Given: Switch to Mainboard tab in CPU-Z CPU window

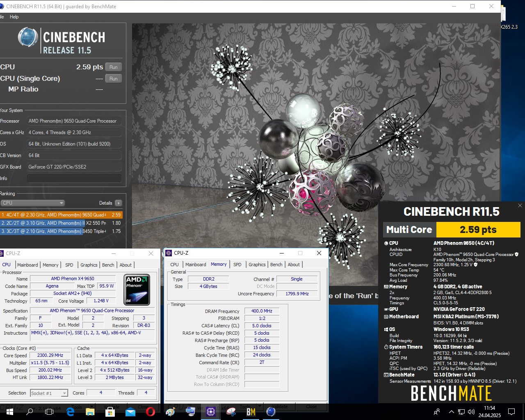Looking at the screenshot, I should click(x=27, y=265).
